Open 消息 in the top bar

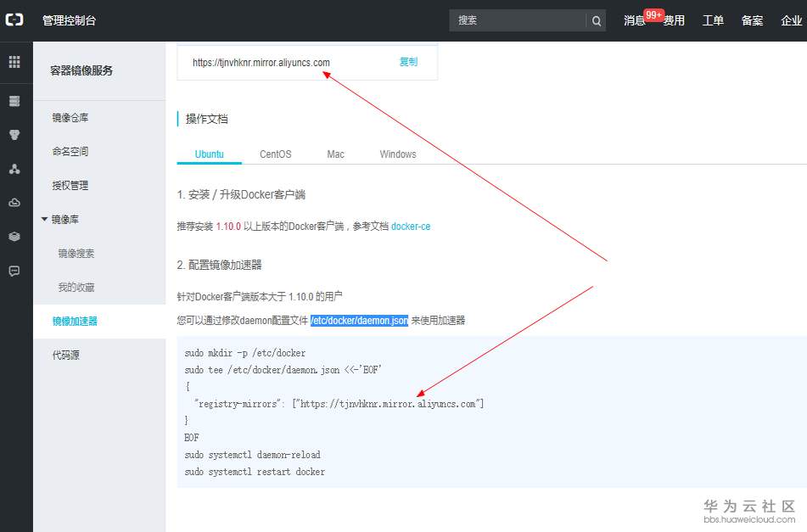coord(634,20)
